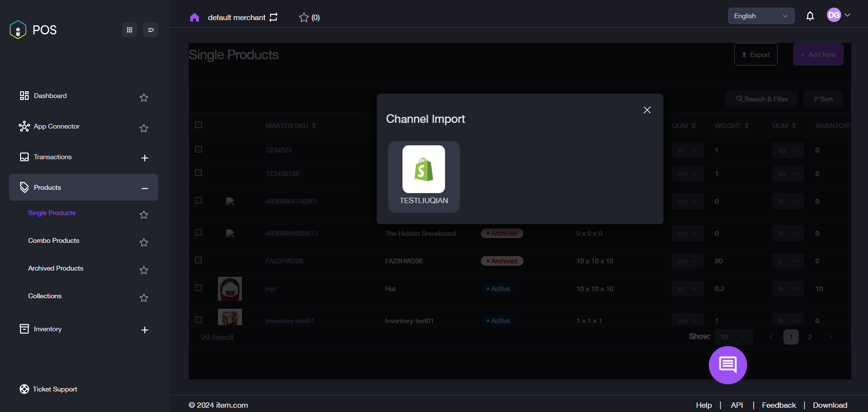The image size is (868, 412).
Task: Open the apps grid menu
Action: (x=130, y=30)
